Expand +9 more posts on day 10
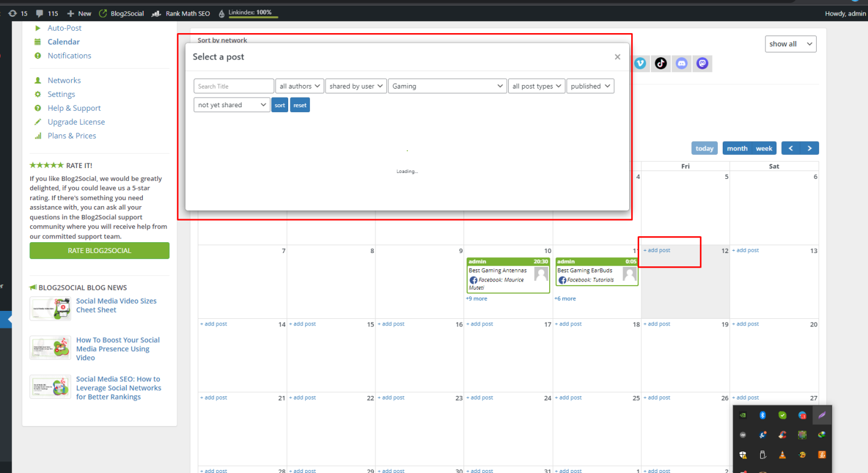Screen dimensions: 868x473 476,298
